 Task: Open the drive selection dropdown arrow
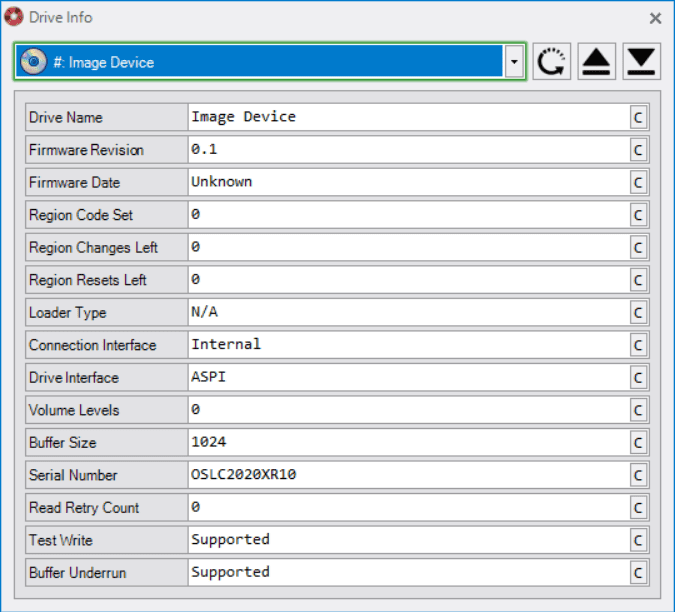coord(514,62)
